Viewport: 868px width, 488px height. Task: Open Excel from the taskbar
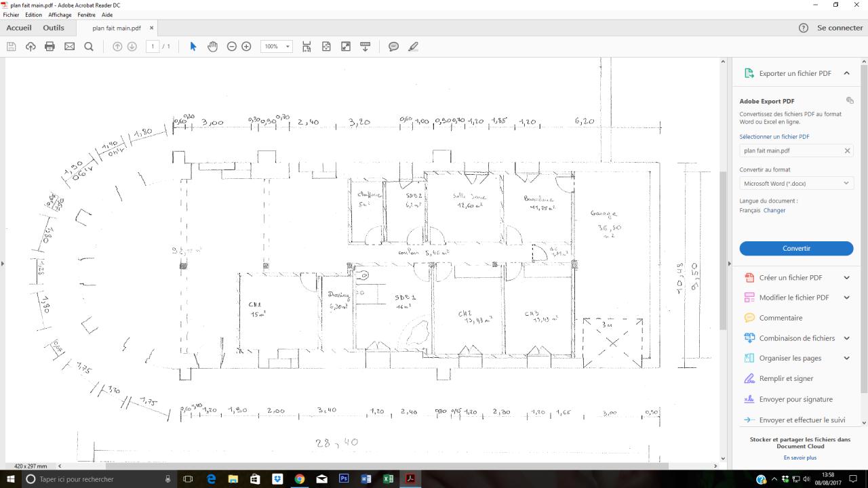(388, 479)
